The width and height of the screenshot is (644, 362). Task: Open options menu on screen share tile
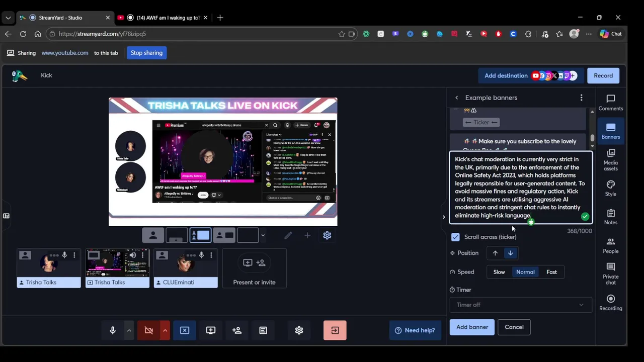pyautogui.click(x=142, y=255)
